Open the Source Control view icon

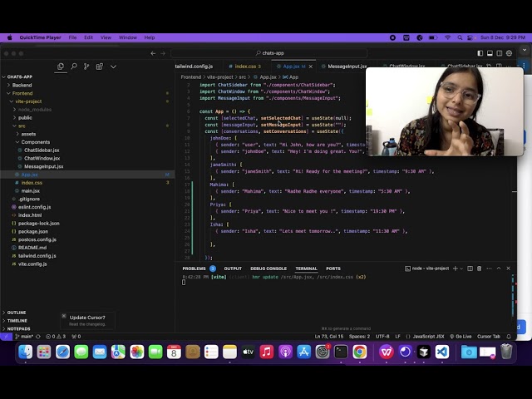pos(86,66)
